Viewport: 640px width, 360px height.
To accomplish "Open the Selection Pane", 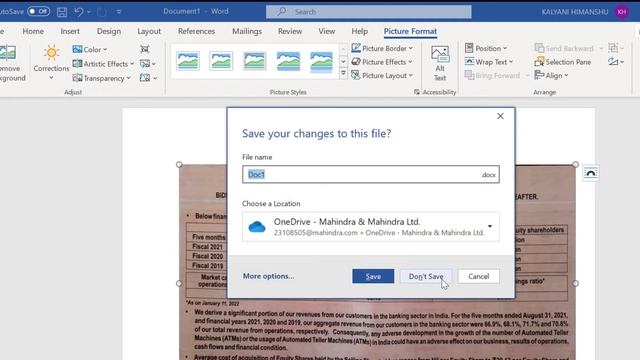I will [563, 62].
